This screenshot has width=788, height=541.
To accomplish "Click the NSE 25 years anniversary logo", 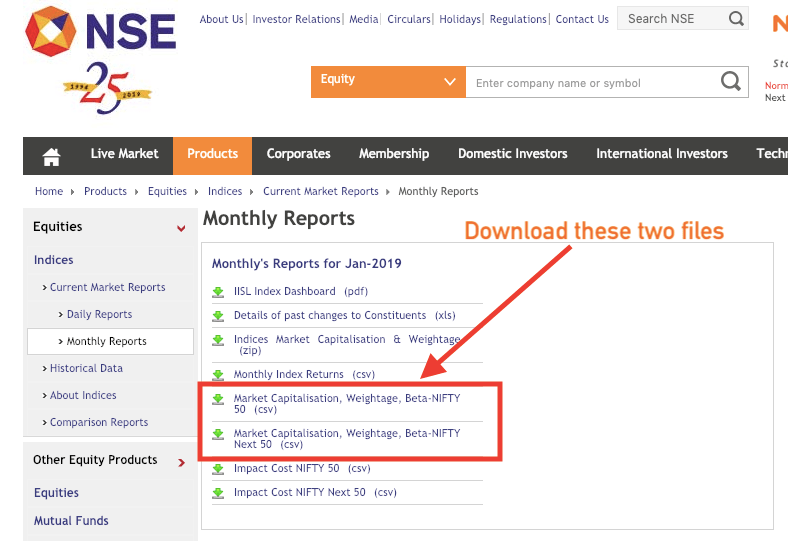I will pos(107,88).
